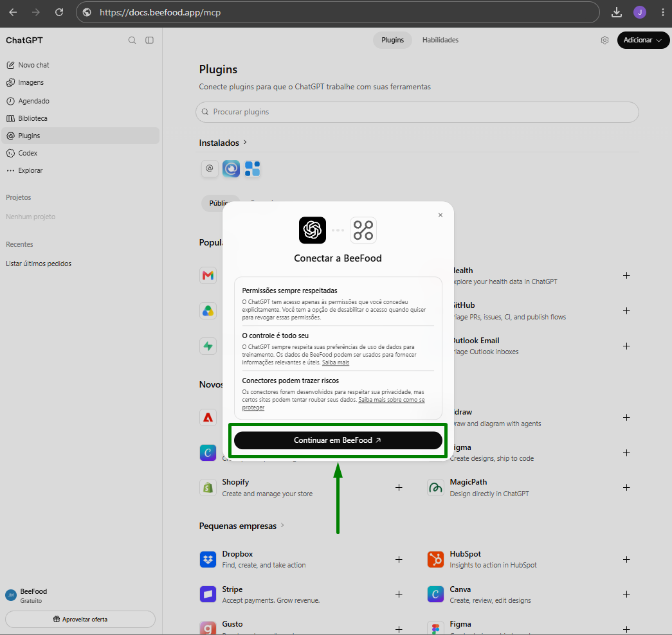672x635 pixels.
Task: Add the Outlook Email plugin with its plus
Action: click(x=626, y=346)
